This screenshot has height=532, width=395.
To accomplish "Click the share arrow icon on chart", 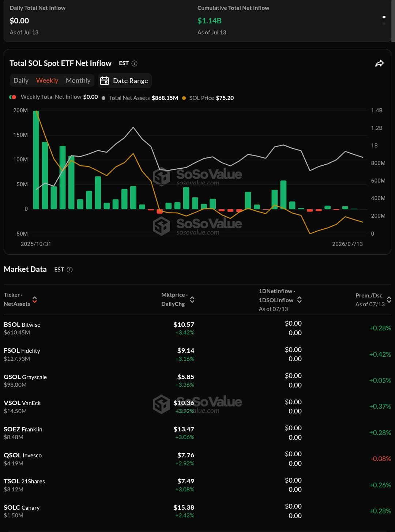I will point(380,63).
